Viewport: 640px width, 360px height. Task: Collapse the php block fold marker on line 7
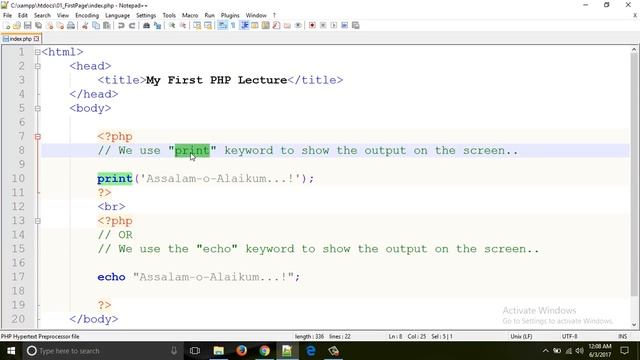click(38, 137)
